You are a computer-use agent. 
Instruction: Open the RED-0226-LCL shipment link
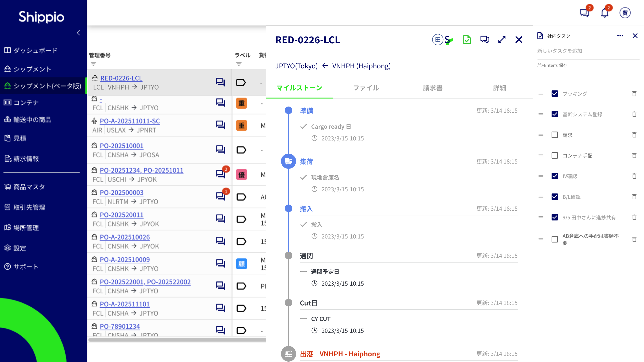[121, 78]
